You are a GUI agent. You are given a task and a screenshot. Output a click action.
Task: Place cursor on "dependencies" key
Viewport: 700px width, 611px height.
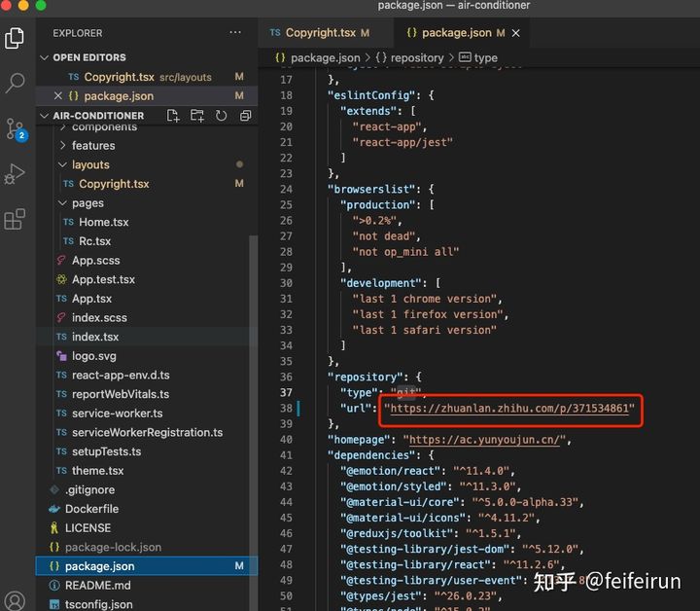tap(374, 455)
